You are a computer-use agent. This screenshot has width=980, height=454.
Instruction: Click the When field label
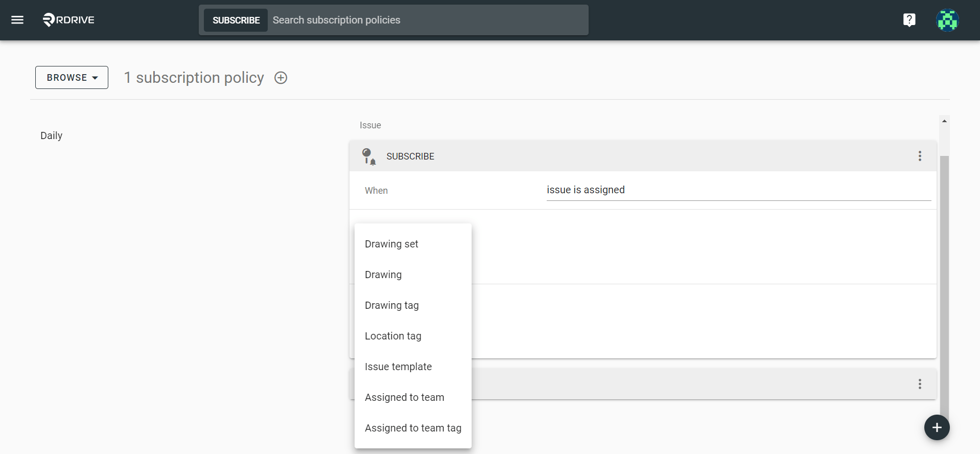coord(377,191)
